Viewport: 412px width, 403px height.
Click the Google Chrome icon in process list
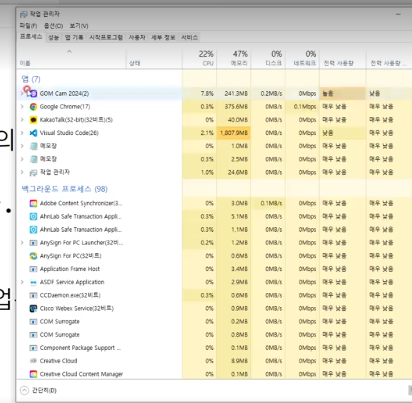click(33, 107)
